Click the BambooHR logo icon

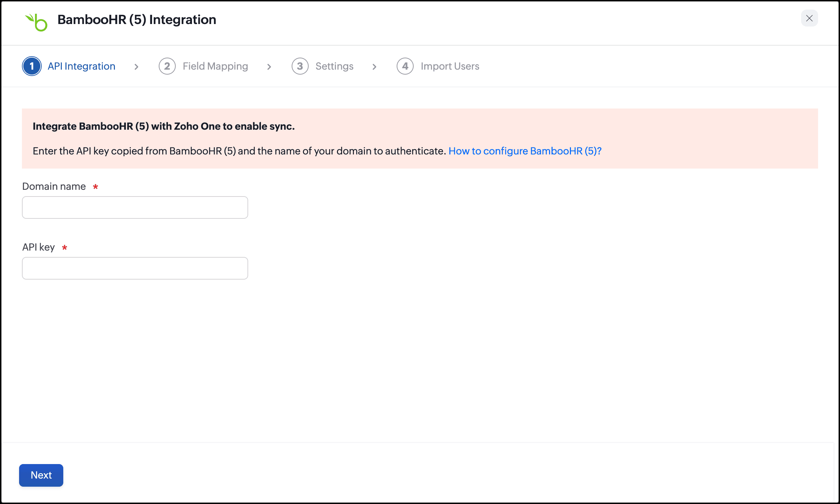tap(36, 22)
